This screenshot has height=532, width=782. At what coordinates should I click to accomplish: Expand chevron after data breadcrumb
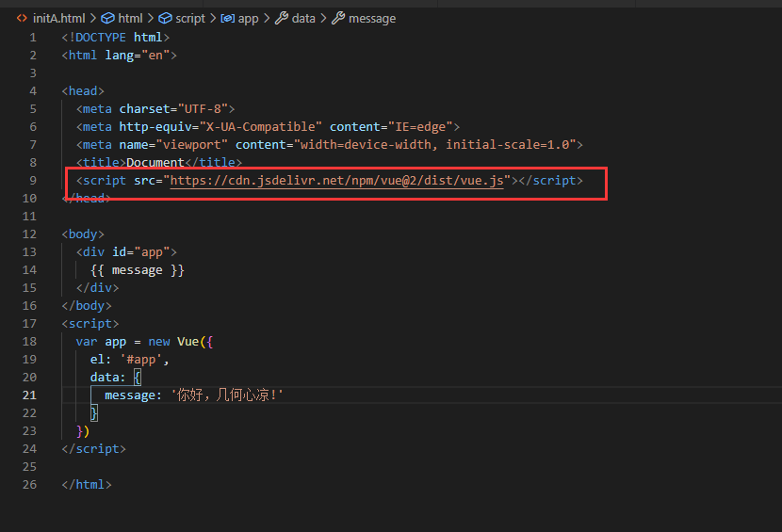point(323,19)
